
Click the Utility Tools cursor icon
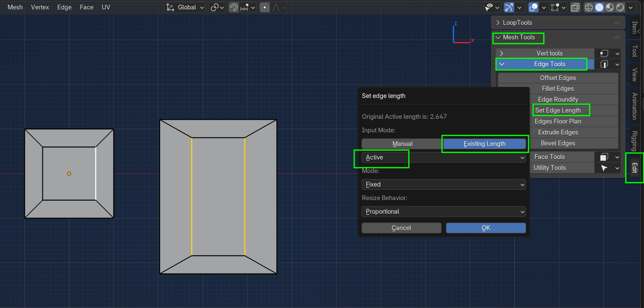click(604, 168)
